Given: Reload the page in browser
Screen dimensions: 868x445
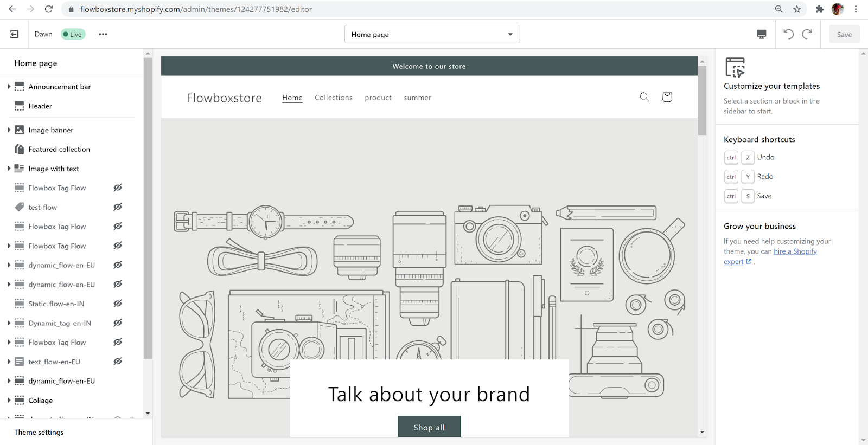Looking at the screenshot, I should 49,9.
